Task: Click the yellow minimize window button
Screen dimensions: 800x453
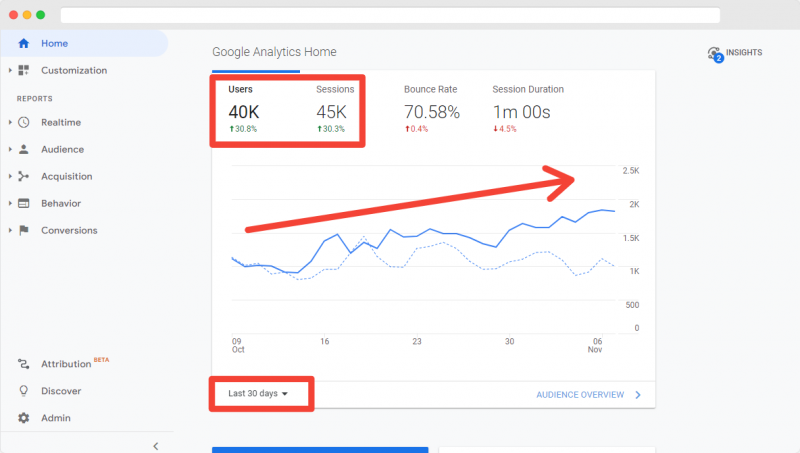Action: tap(27, 15)
